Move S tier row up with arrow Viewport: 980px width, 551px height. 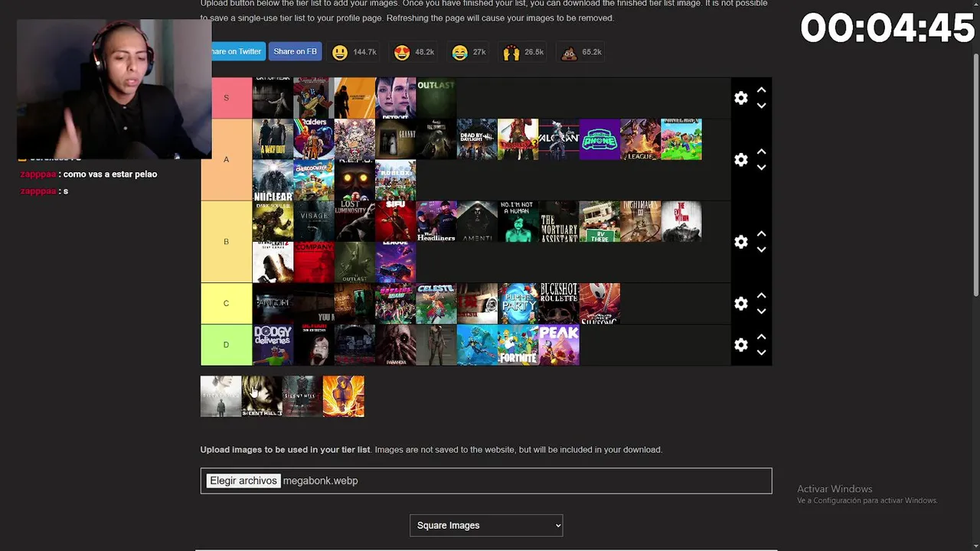761,90
